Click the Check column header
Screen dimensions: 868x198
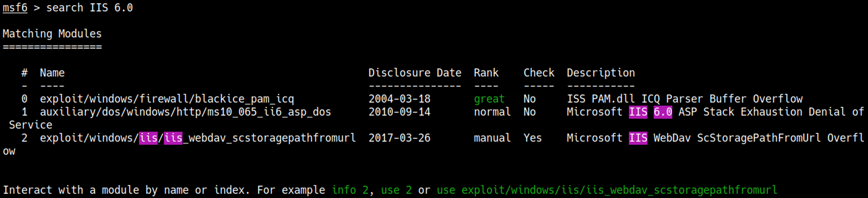pyautogui.click(x=539, y=73)
